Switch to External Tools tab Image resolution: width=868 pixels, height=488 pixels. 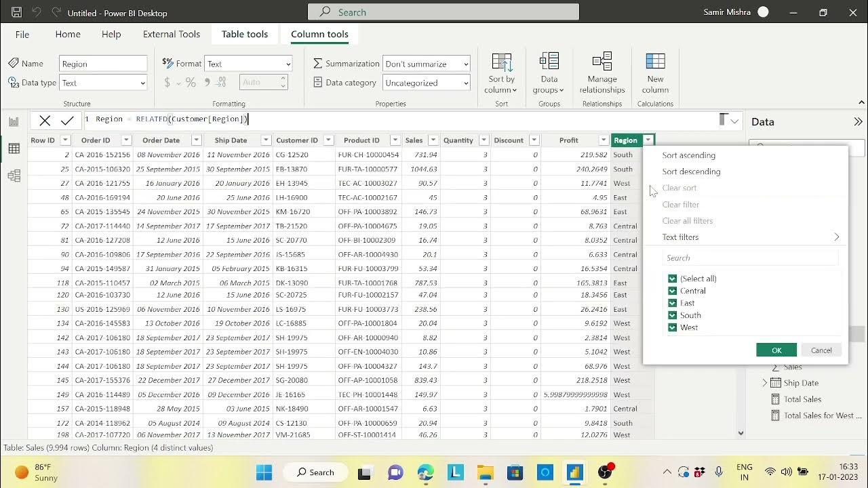click(172, 34)
